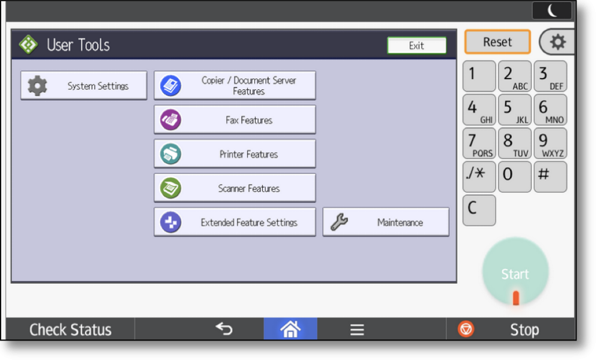The height and width of the screenshot is (364, 600).
Task: Click the blue copier document icon
Action: coord(170,86)
